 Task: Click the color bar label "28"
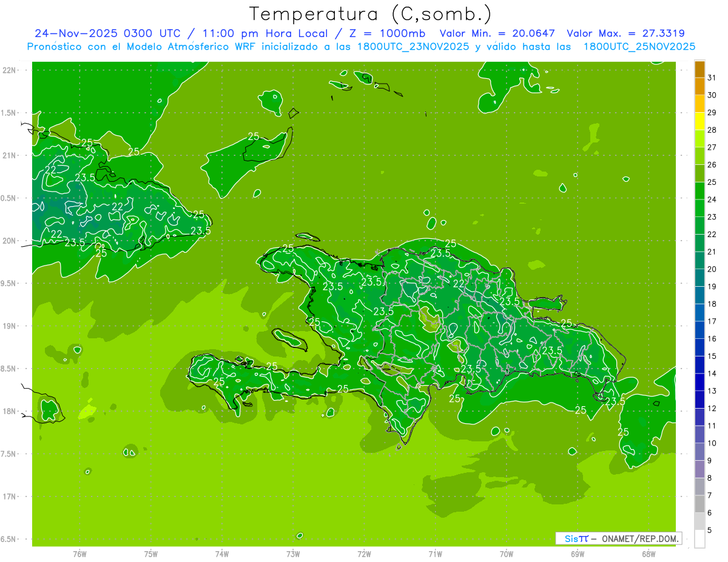click(712, 130)
